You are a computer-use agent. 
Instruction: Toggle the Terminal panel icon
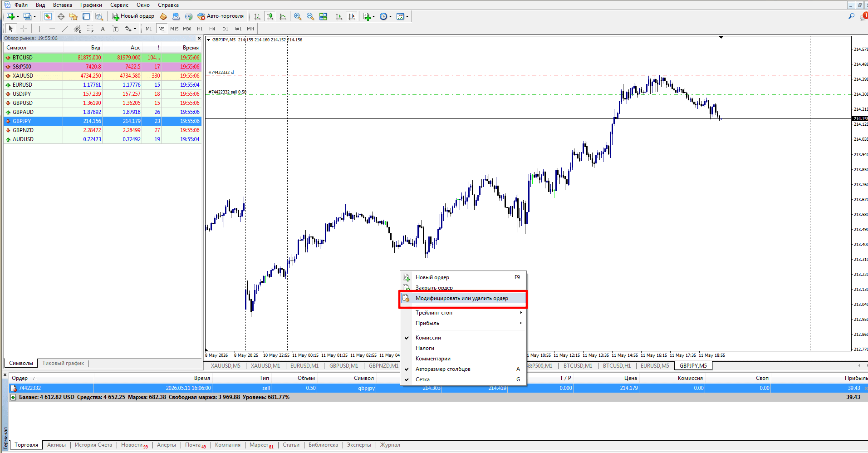pyautogui.click(x=86, y=16)
